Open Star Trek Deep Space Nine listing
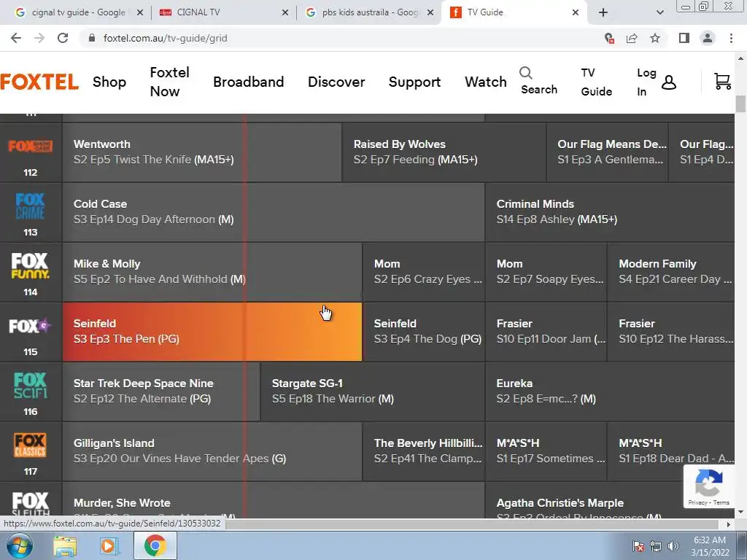Image resolution: width=747 pixels, height=560 pixels. pos(161,392)
